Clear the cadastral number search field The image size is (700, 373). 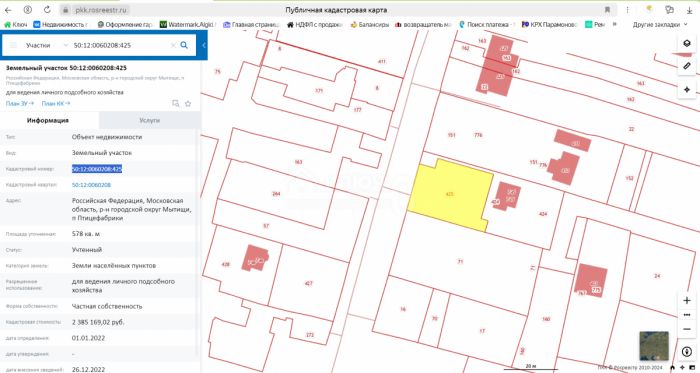tap(173, 45)
